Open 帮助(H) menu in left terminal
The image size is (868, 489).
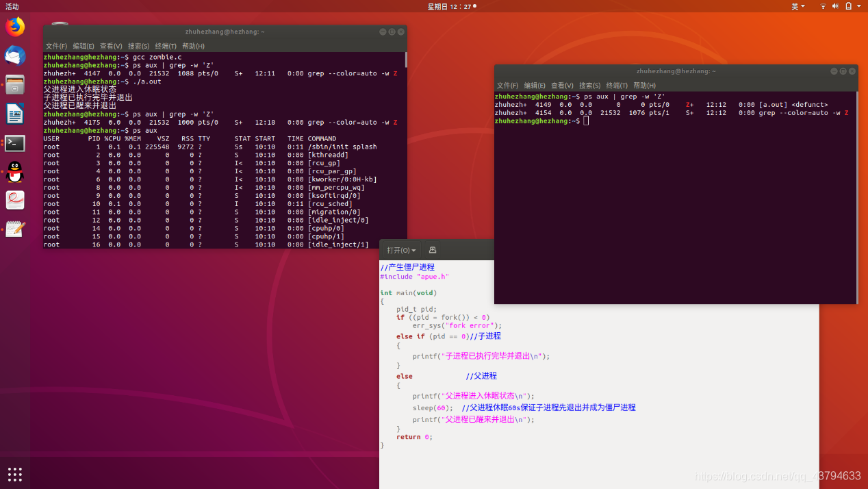tap(193, 46)
